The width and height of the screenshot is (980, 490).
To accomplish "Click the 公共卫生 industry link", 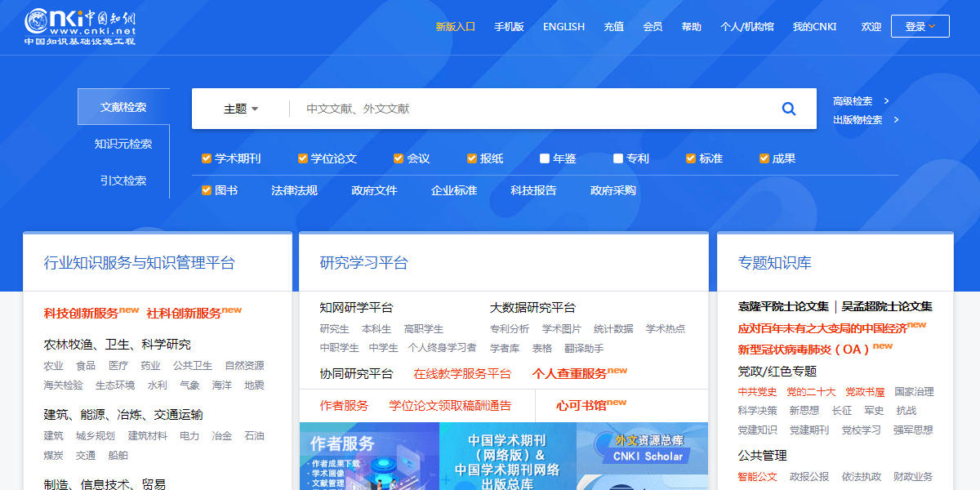I will [x=193, y=366].
